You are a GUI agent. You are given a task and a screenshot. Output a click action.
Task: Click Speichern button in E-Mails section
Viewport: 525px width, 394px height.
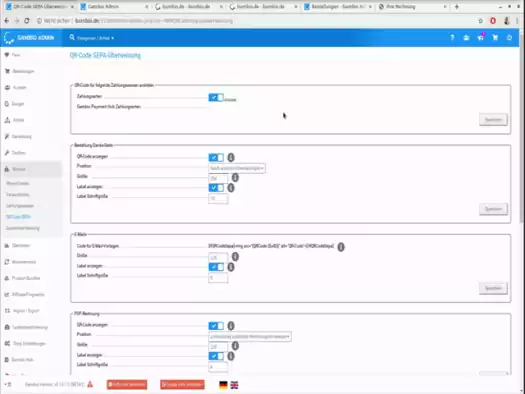point(493,288)
